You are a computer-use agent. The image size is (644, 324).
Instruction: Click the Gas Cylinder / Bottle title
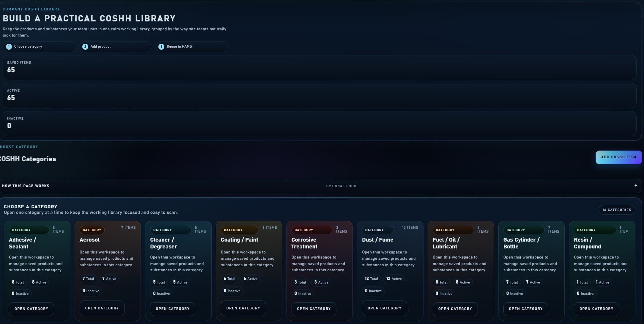[x=521, y=243]
